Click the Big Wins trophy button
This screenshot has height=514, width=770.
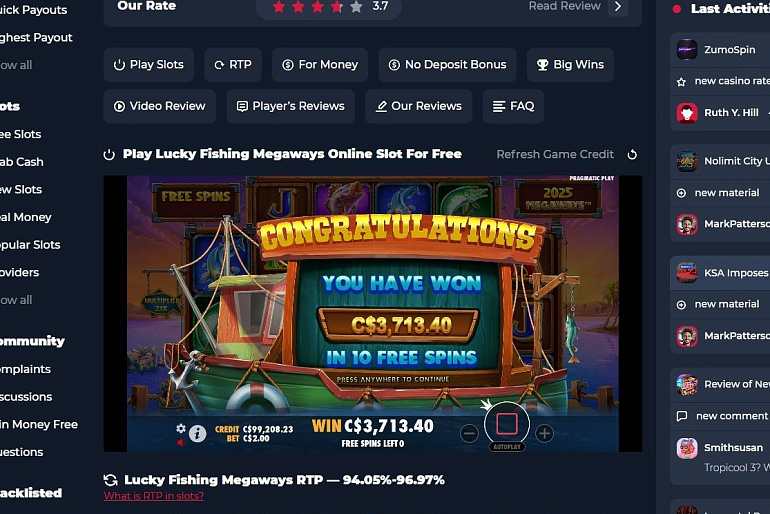(x=570, y=65)
